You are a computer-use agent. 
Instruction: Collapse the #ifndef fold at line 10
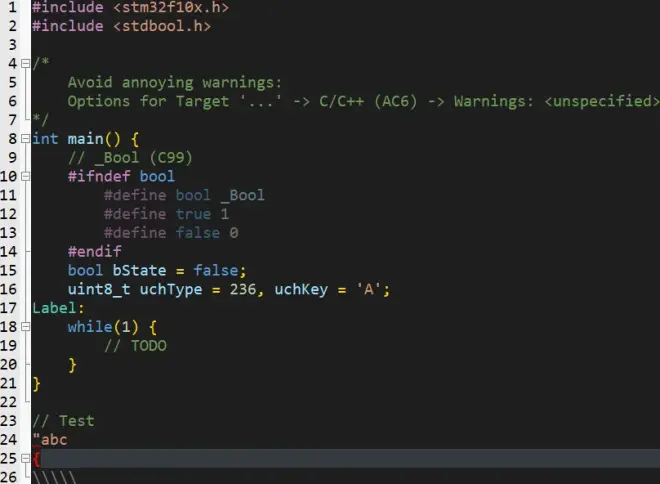(x=25, y=176)
